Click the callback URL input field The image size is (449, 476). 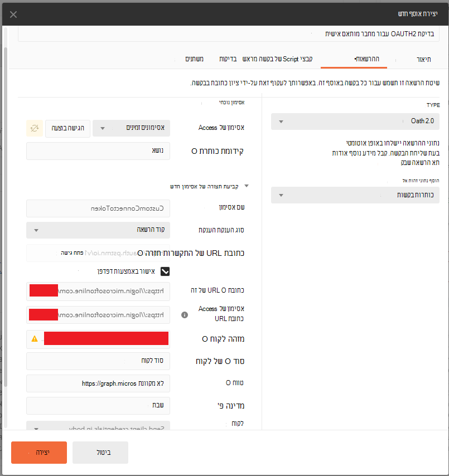coord(98,253)
